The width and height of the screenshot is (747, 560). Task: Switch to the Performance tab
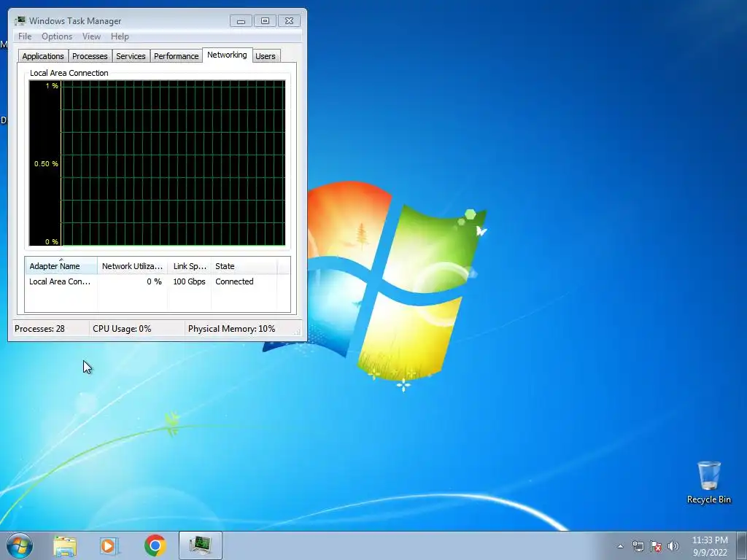(x=176, y=56)
